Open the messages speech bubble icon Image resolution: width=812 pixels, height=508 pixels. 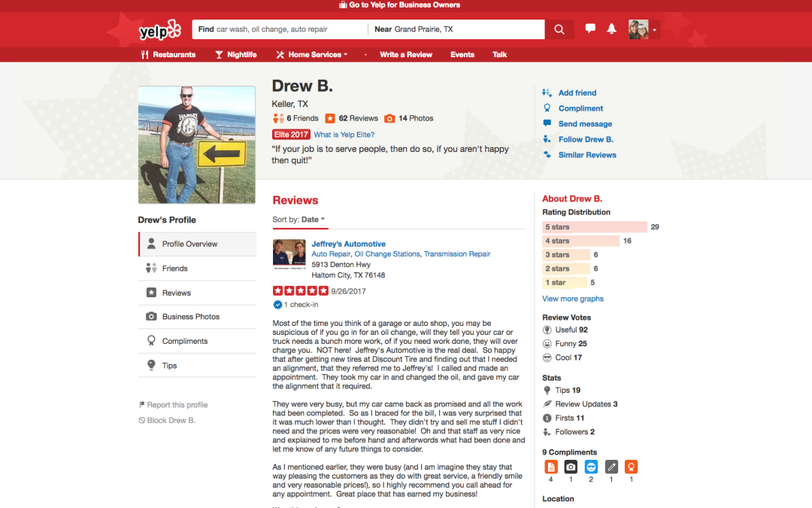pyautogui.click(x=590, y=29)
